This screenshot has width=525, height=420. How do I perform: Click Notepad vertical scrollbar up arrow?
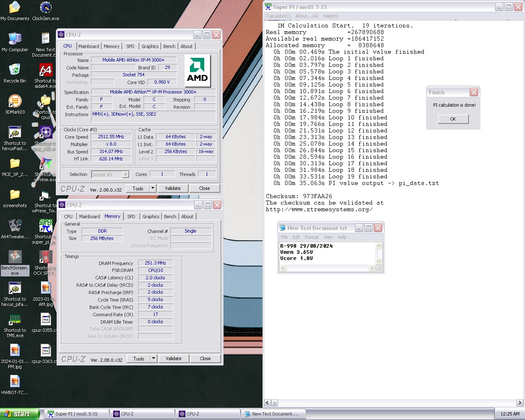(379, 246)
